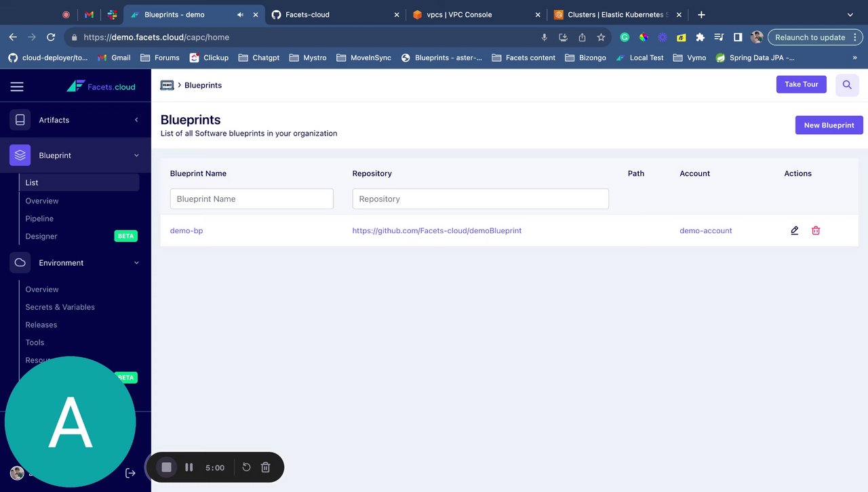Open the hamburger sidebar menu
The image size is (868, 492).
(17, 87)
